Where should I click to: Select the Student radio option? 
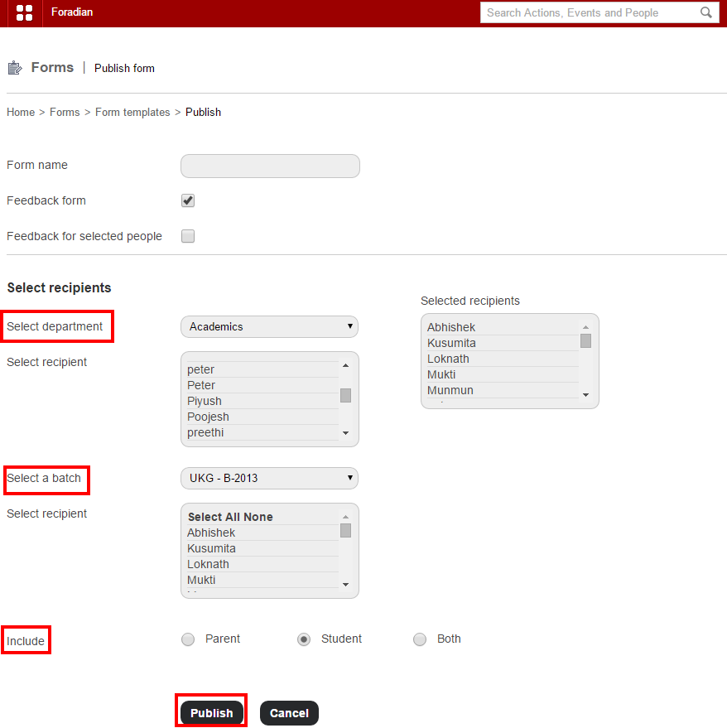(x=304, y=639)
